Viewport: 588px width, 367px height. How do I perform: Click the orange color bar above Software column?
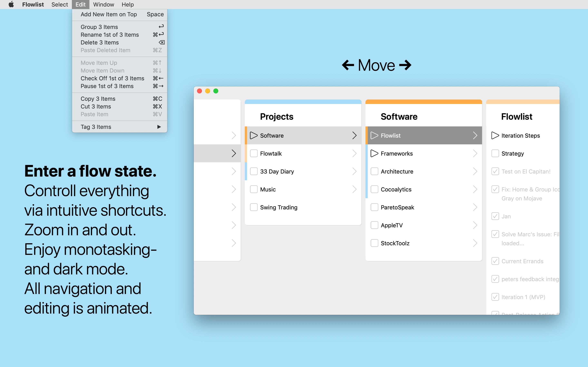pos(423,102)
